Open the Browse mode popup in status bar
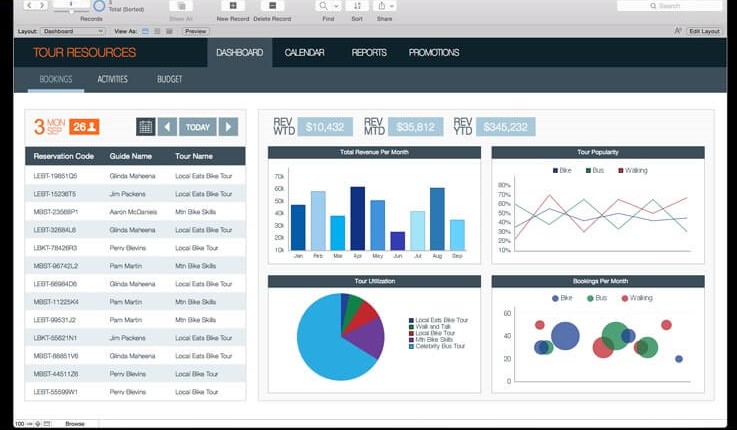The height and width of the screenshot is (430, 737). click(x=75, y=424)
